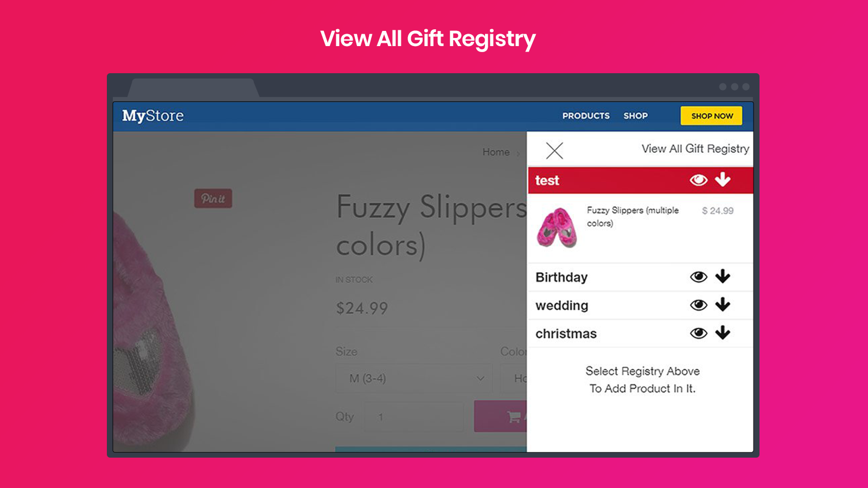Click the Pin it button
This screenshot has height=488, width=868.
213,198
